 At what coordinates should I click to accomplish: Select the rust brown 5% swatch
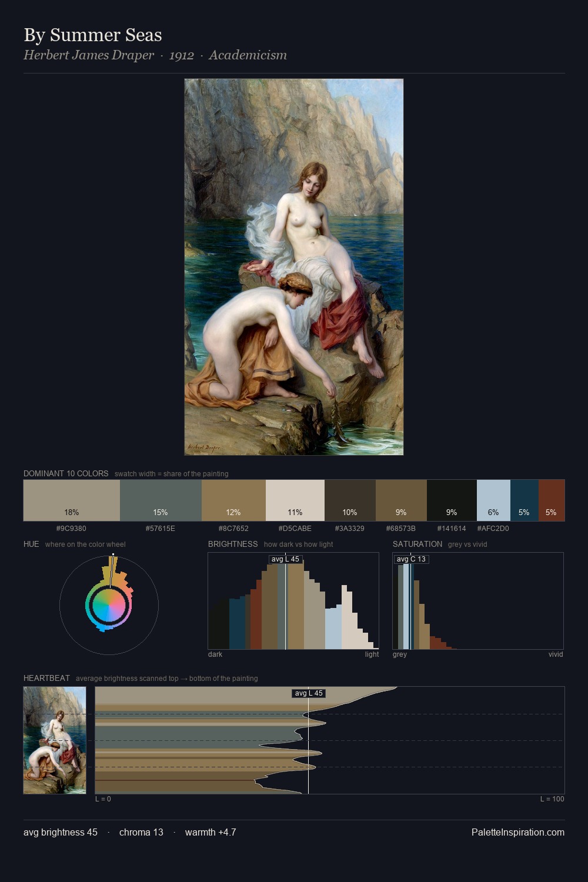(551, 500)
